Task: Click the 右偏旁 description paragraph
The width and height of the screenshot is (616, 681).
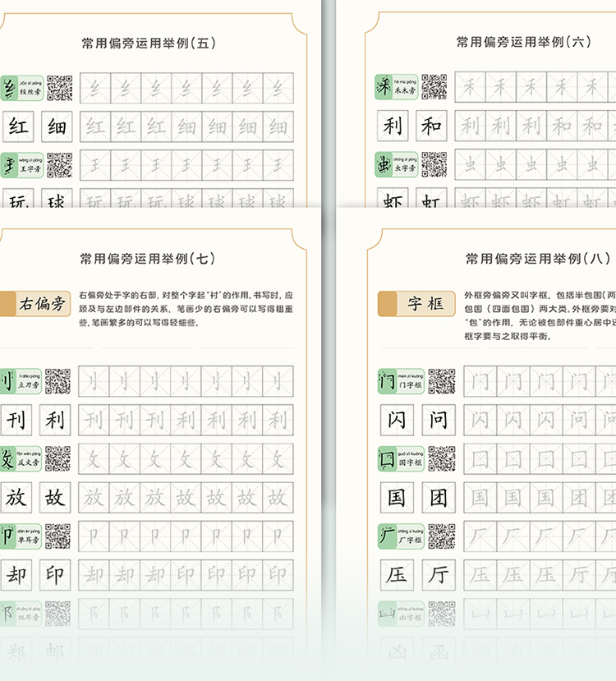Action: click(x=186, y=309)
